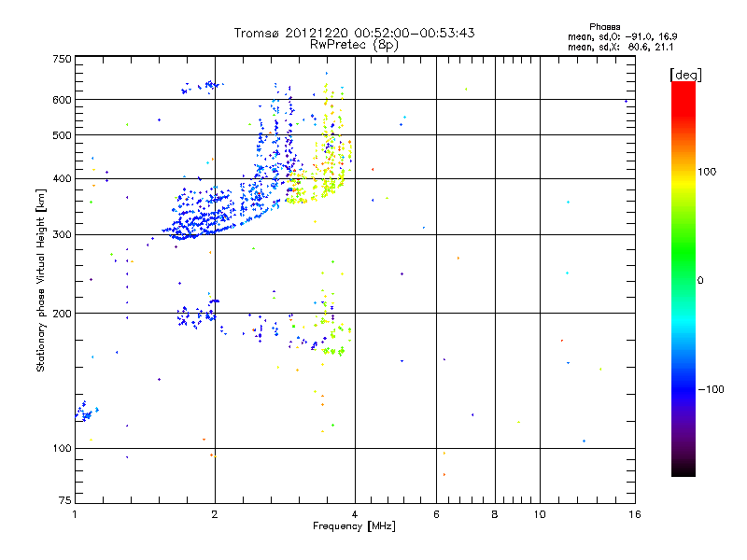Image resolution: width=747 pixels, height=560 pixels.
Task: Click the plot title 'Tromsø 20121220 00:52:00-00:53:43'
Action: pos(354,33)
